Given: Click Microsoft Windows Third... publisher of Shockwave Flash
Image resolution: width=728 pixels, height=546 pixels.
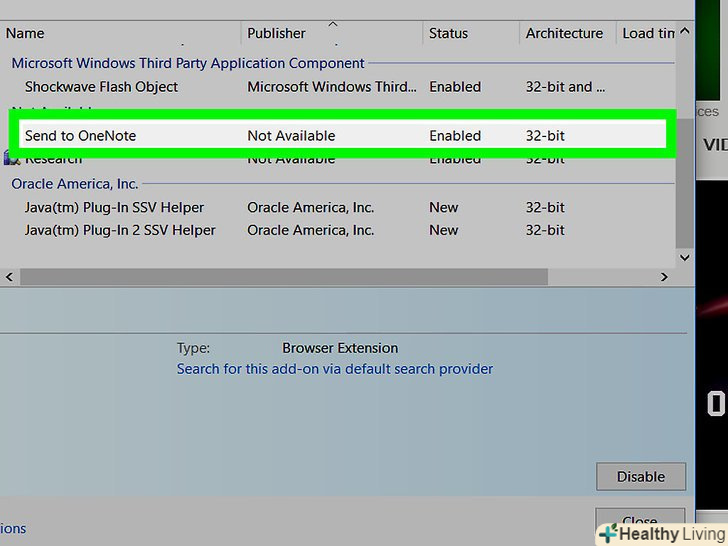Looking at the screenshot, I should (332, 87).
